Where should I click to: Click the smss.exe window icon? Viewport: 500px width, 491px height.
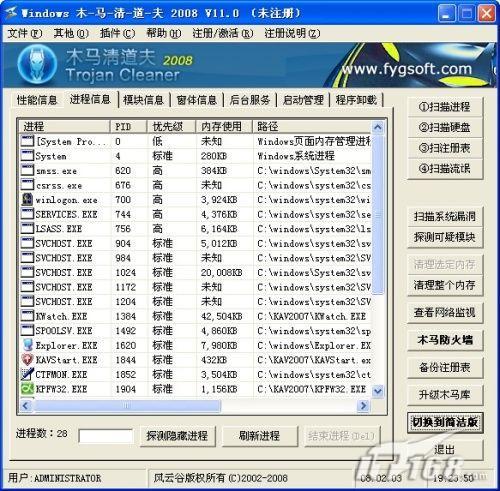(27, 170)
